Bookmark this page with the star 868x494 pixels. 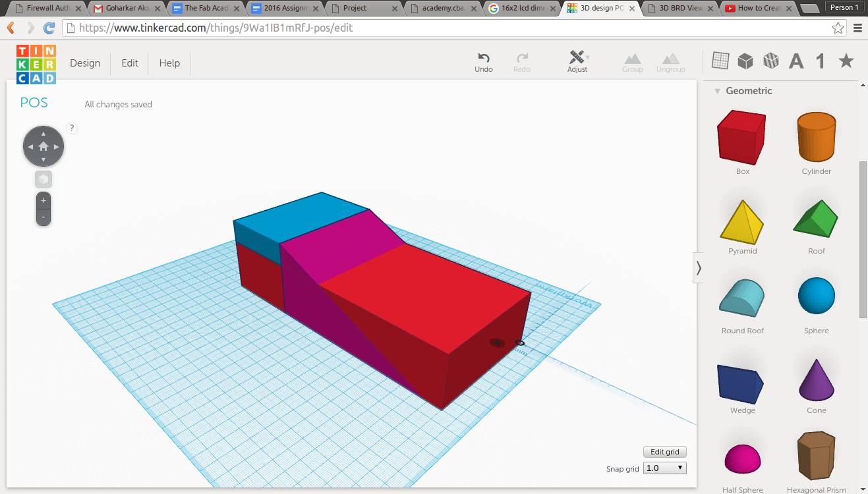[x=838, y=28]
